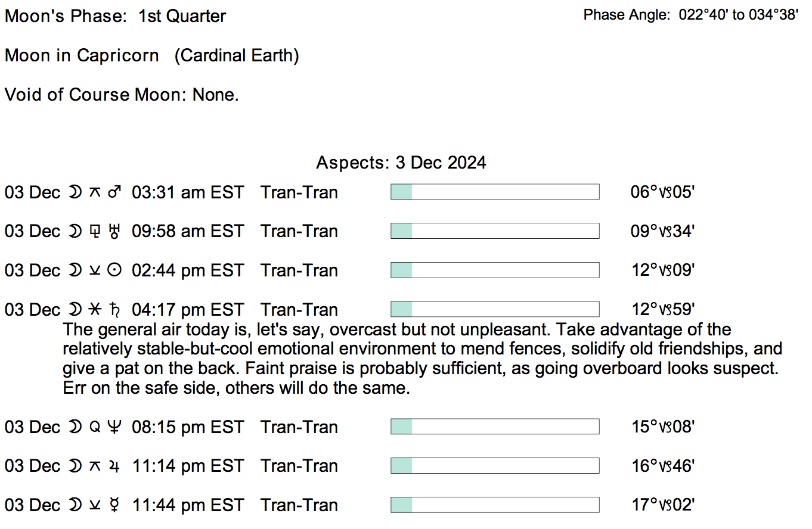
Task: Click the progress bar in the Moon-Neptune row
Action: tap(495, 427)
